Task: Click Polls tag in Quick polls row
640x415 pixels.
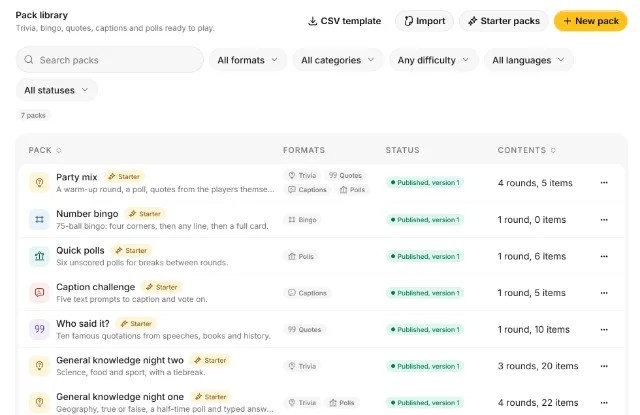Action: (x=301, y=256)
